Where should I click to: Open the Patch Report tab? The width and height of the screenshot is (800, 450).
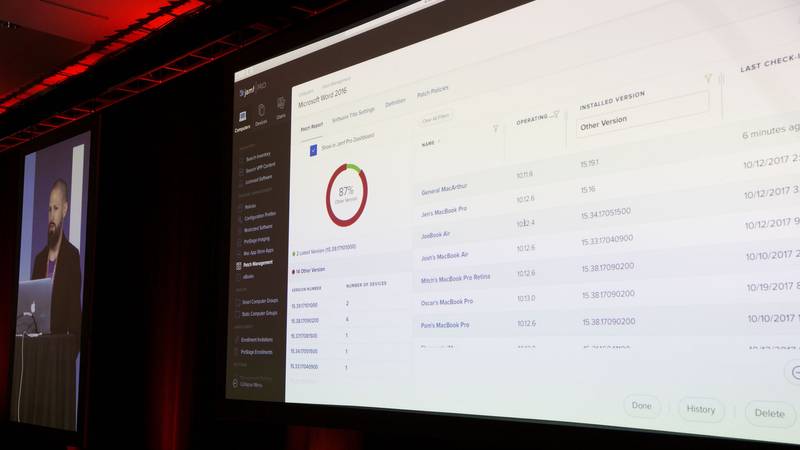312,127
